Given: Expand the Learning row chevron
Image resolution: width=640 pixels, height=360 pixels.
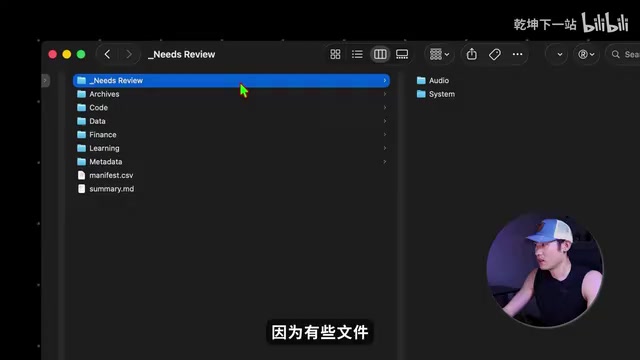Looking at the screenshot, I should 384,148.
